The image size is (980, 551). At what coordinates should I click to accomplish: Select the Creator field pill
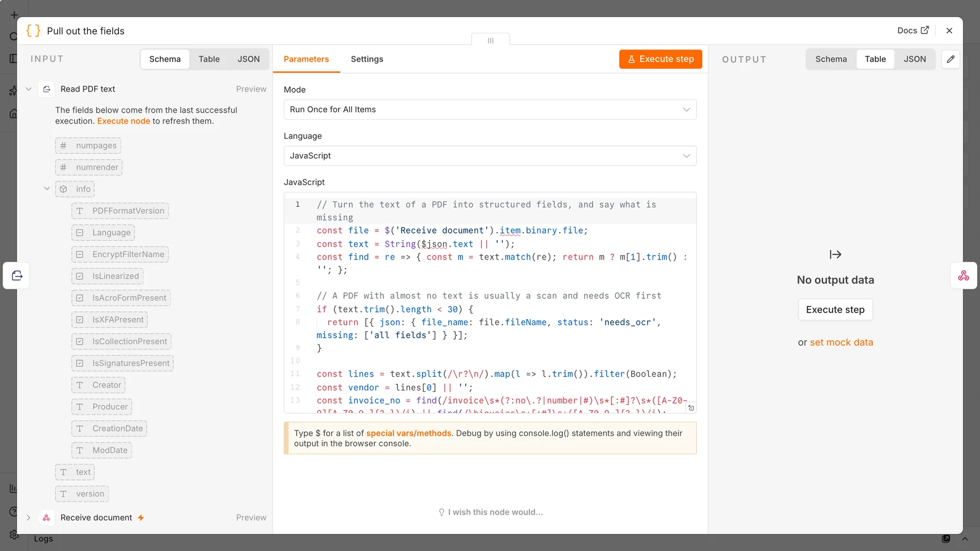[x=99, y=385]
